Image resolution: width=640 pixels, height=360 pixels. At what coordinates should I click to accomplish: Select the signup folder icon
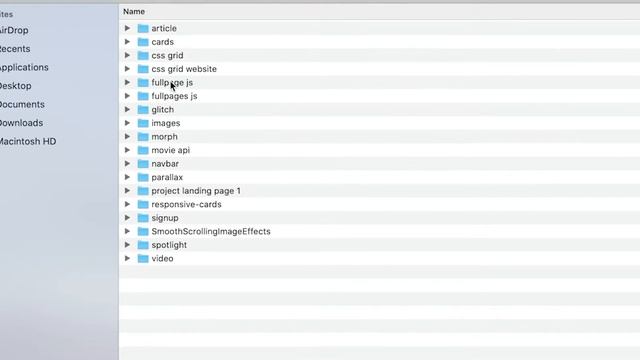point(143,218)
